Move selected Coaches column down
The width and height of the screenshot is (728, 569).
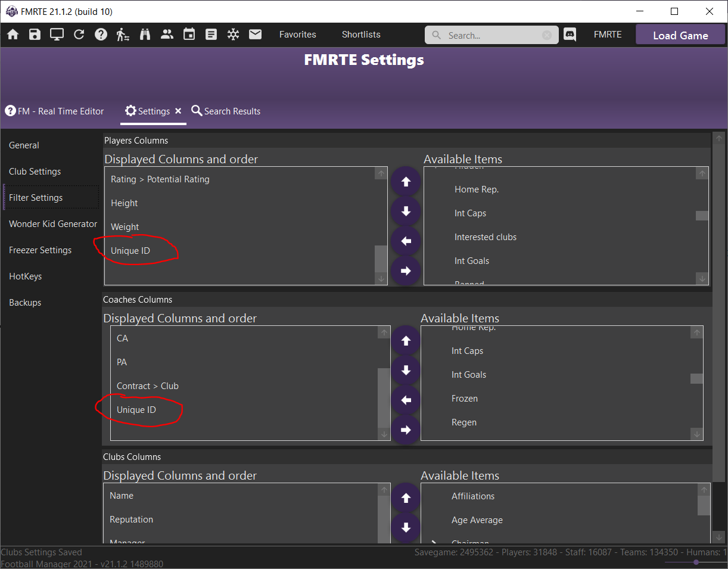(x=406, y=370)
